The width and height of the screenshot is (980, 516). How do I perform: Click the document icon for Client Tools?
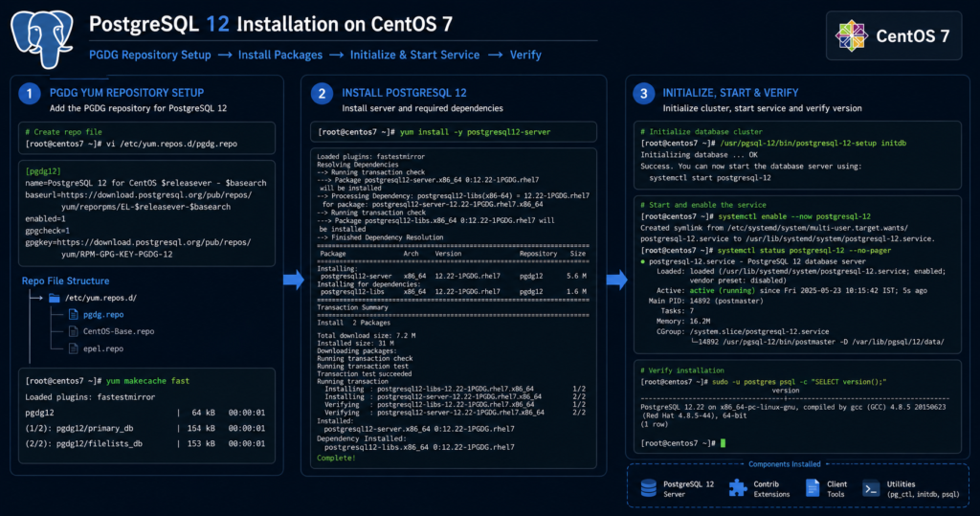point(813,488)
